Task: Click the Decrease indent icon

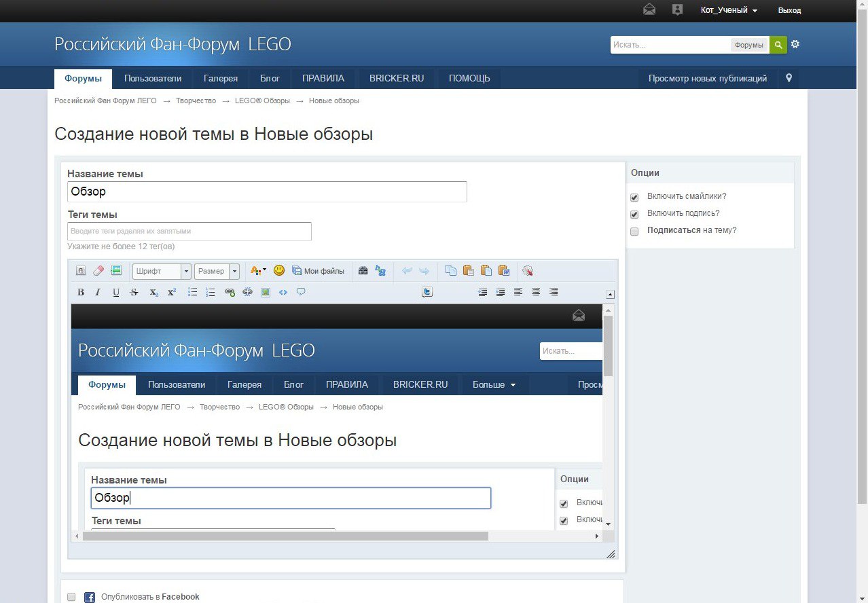Action: 483,292
